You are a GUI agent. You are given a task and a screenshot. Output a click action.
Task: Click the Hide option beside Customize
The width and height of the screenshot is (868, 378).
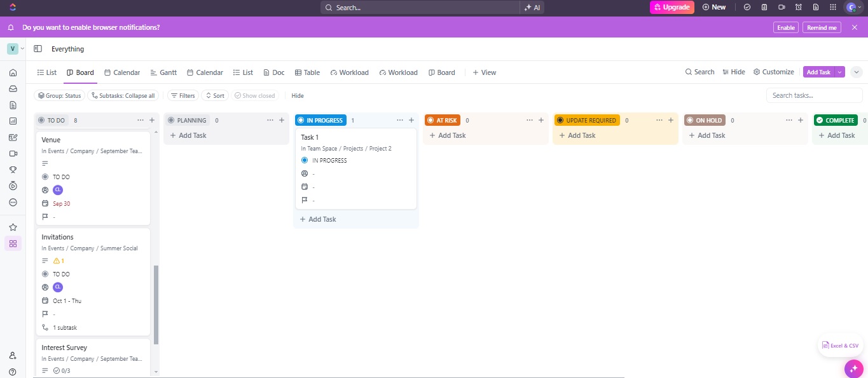click(734, 72)
